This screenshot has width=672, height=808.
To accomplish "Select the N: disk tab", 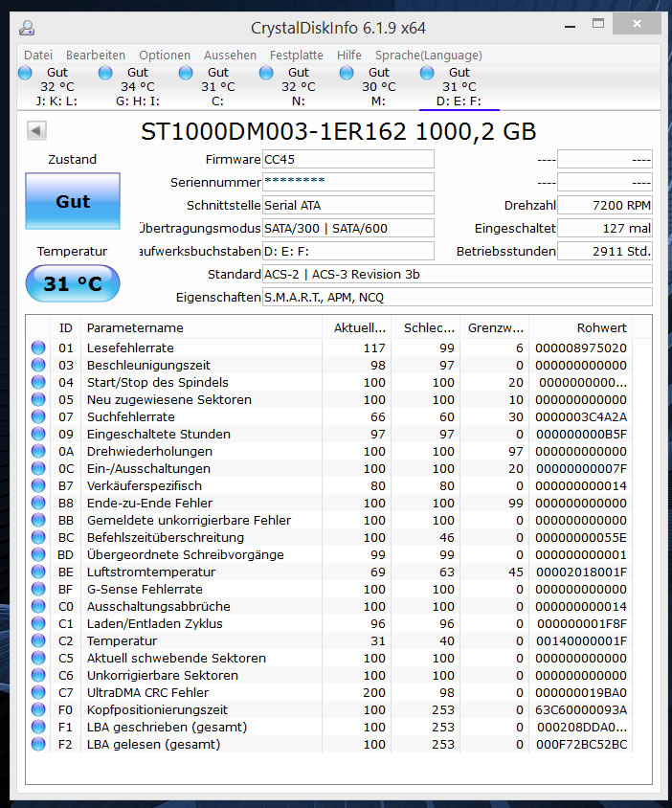I will (x=299, y=86).
